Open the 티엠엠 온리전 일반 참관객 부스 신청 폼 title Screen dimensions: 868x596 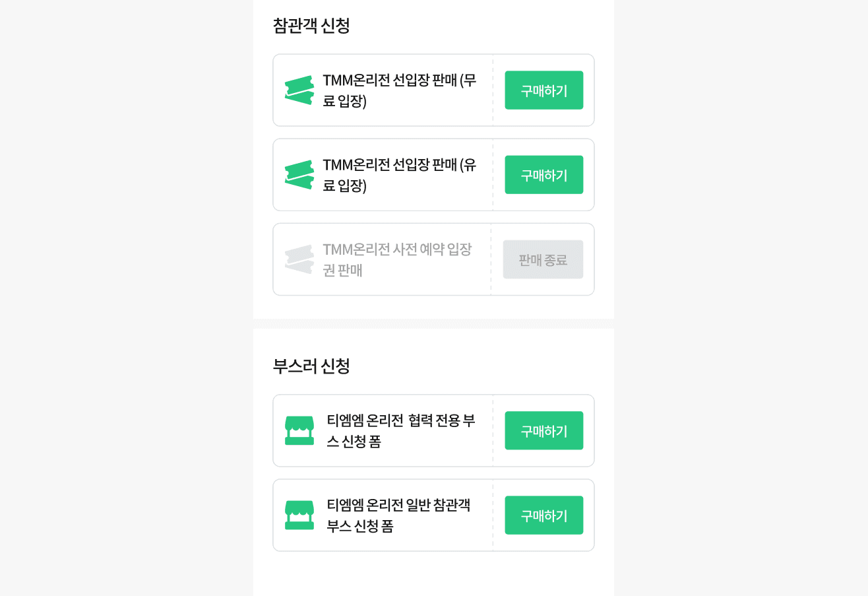point(398,515)
